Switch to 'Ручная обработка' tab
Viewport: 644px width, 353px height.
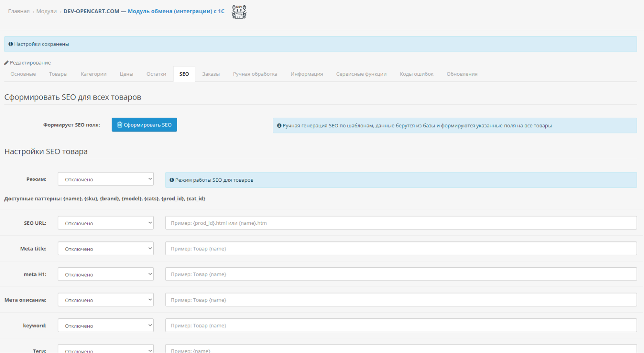tap(255, 74)
